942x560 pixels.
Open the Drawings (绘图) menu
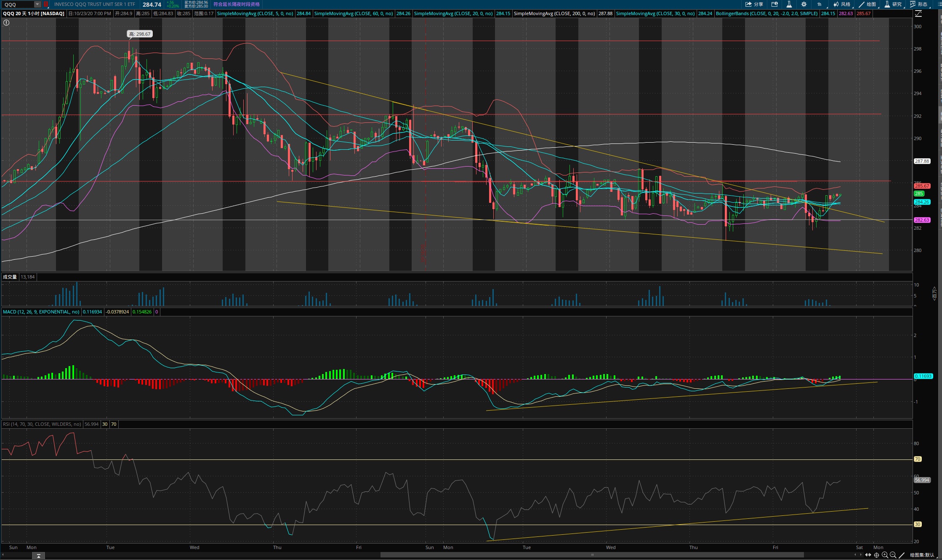click(867, 4)
